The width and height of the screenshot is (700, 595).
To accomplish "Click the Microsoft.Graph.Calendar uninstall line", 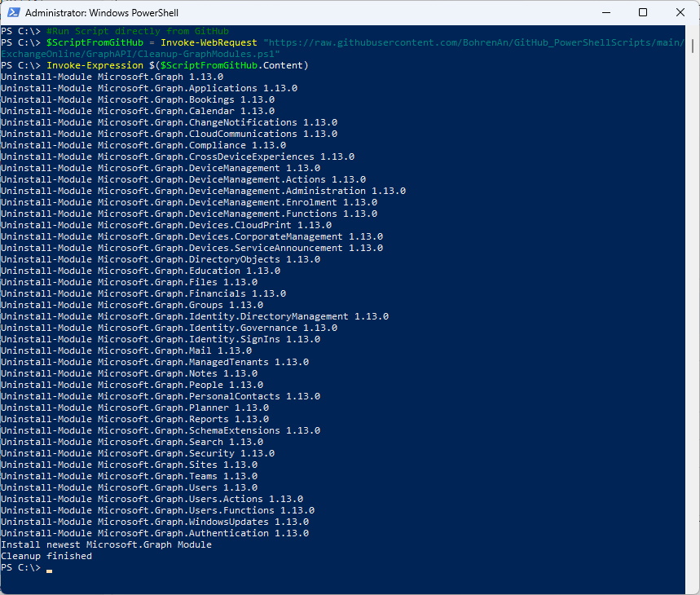I will (138, 111).
